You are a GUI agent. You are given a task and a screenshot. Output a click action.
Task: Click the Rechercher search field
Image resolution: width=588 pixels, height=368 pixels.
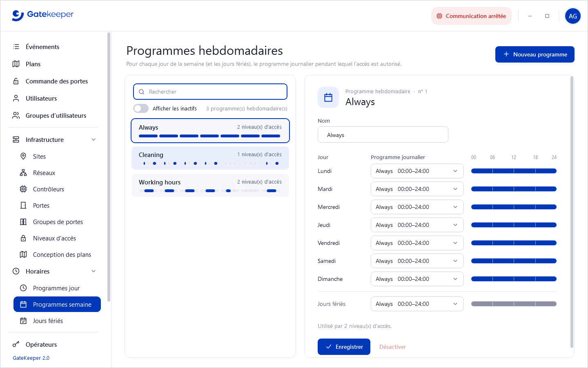(210, 92)
